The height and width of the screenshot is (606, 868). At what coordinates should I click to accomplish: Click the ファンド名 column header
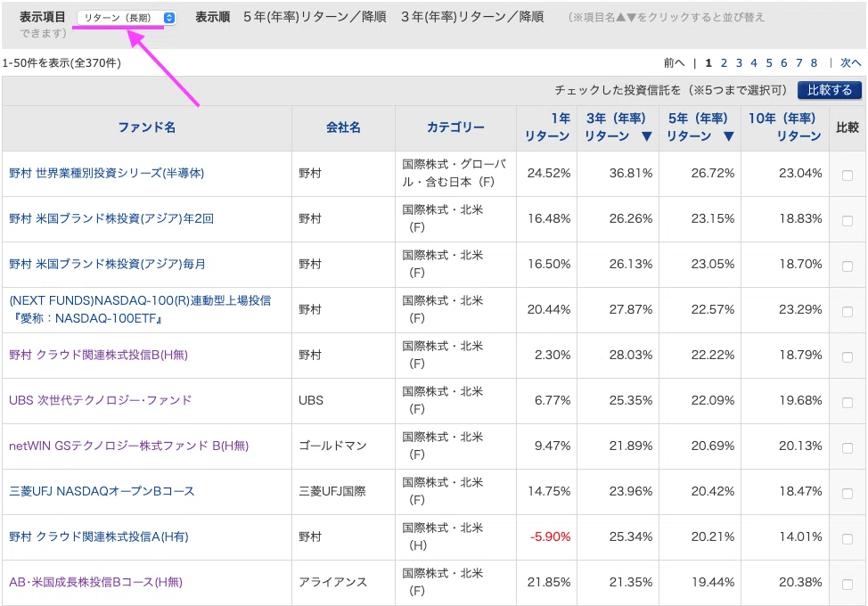[147, 127]
